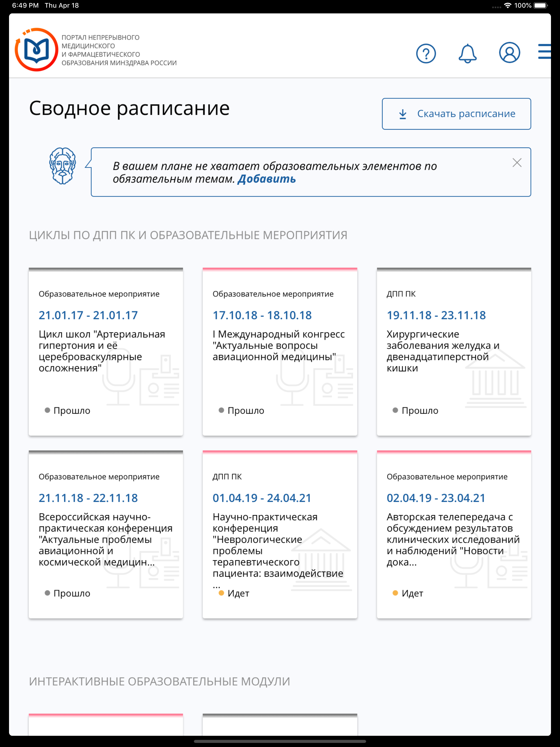Click ДПП ПК label on 19.11.18 card
560x747 pixels.
[x=401, y=294]
